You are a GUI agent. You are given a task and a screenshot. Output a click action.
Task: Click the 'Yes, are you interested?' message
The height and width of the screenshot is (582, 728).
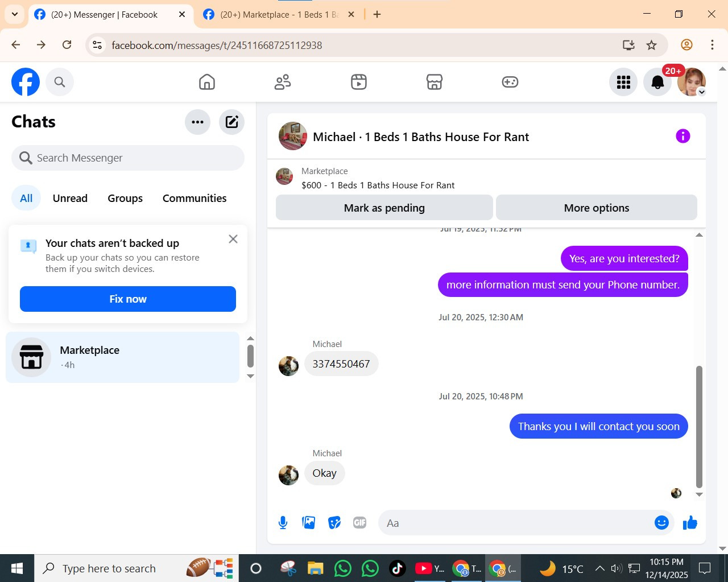(x=624, y=258)
